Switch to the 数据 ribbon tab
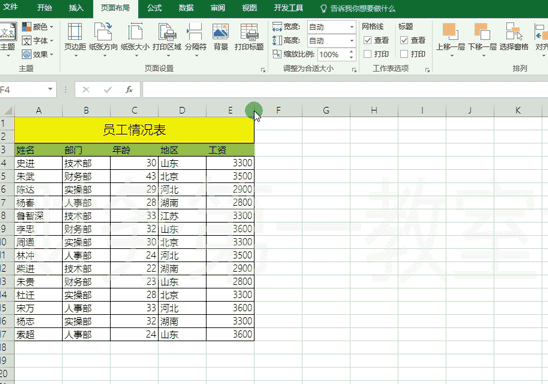The height and width of the screenshot is (384, 548). pyautogui.click(x=186, y=8)
